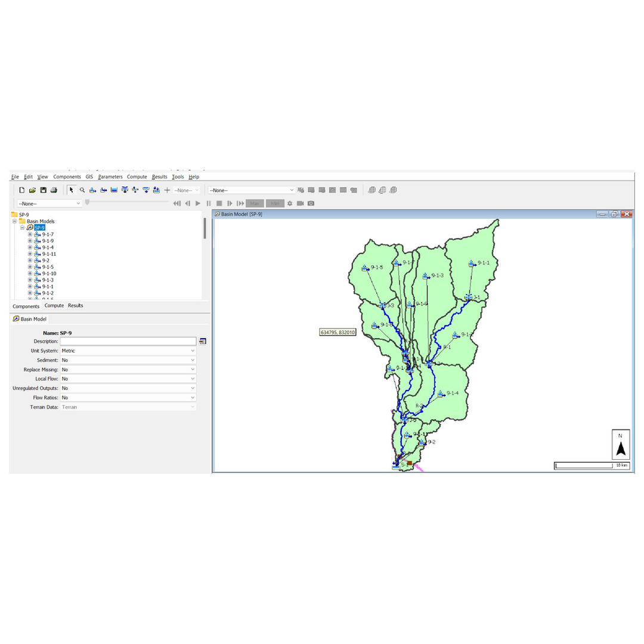Click the tree panel vertical scrollbar
The width and height of the screenshot is (644, 644).
205,228
